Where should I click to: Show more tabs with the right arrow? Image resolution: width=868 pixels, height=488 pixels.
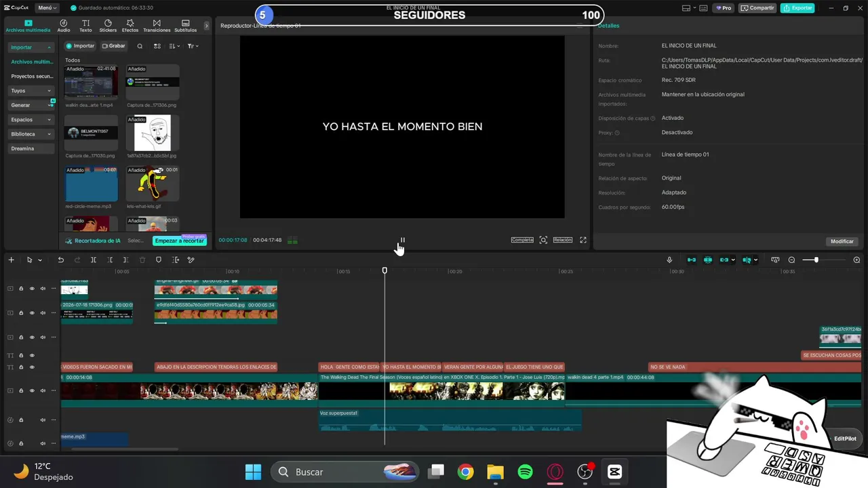[x=207, y=26]
